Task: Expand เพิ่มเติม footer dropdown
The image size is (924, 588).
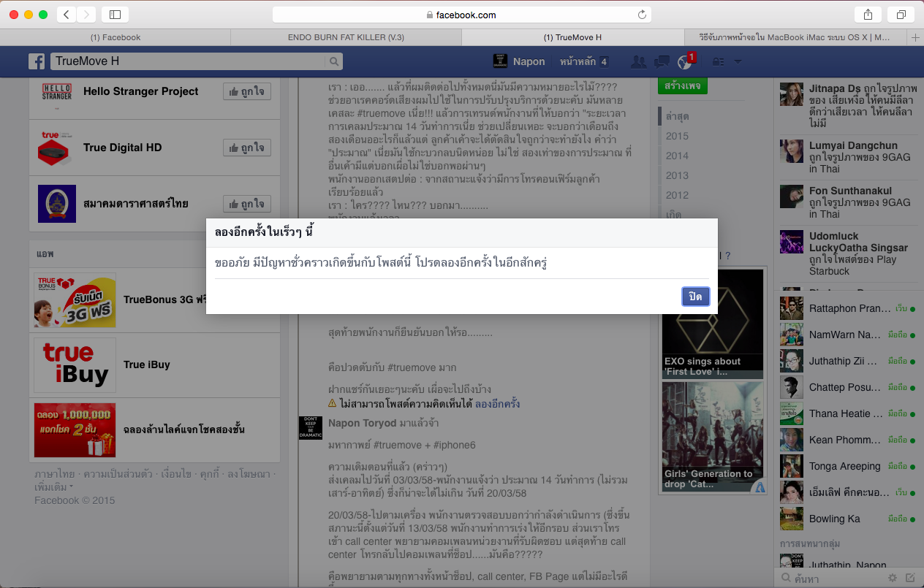Action: (53, 486)
